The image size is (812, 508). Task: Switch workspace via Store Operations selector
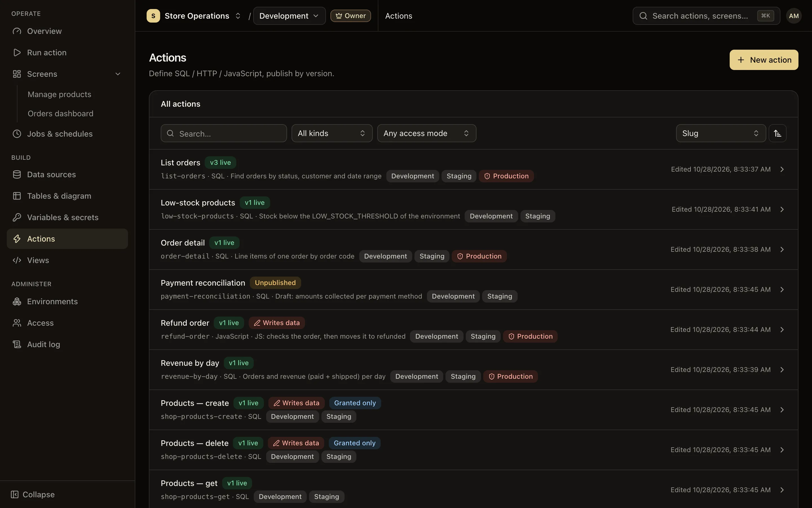tap(194, 16)
